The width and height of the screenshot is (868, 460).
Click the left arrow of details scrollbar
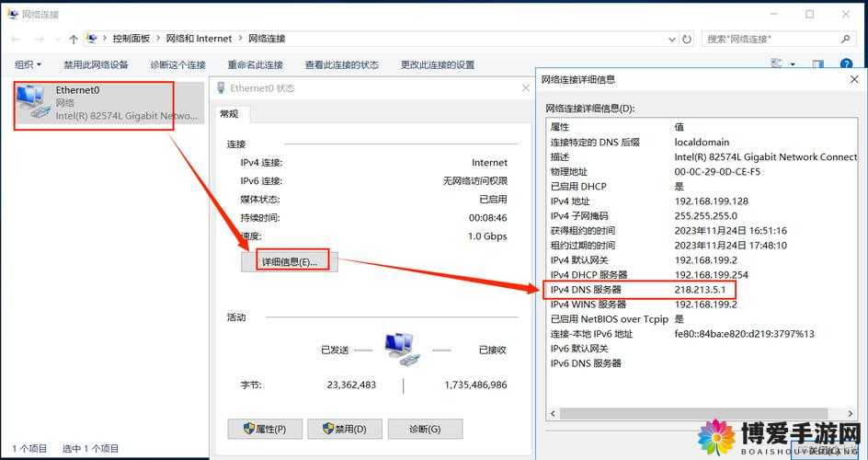tap(553, 413)
